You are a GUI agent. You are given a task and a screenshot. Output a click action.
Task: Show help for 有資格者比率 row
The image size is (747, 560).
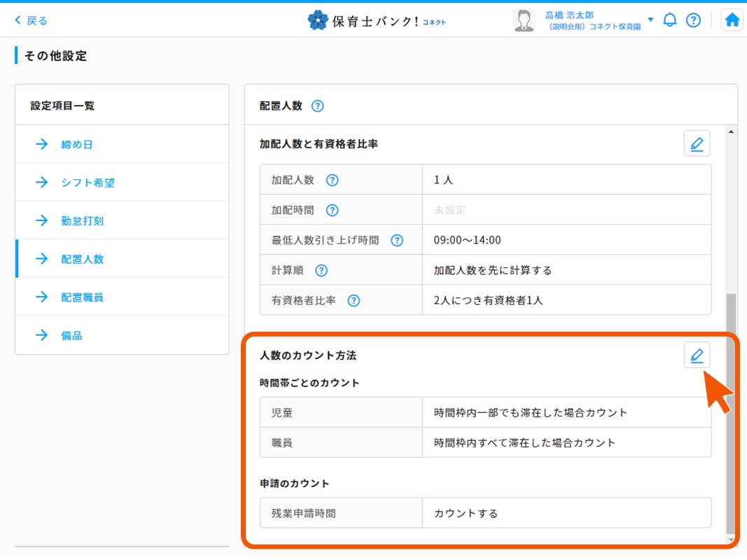pyautogui.click(x=354, y=300)
